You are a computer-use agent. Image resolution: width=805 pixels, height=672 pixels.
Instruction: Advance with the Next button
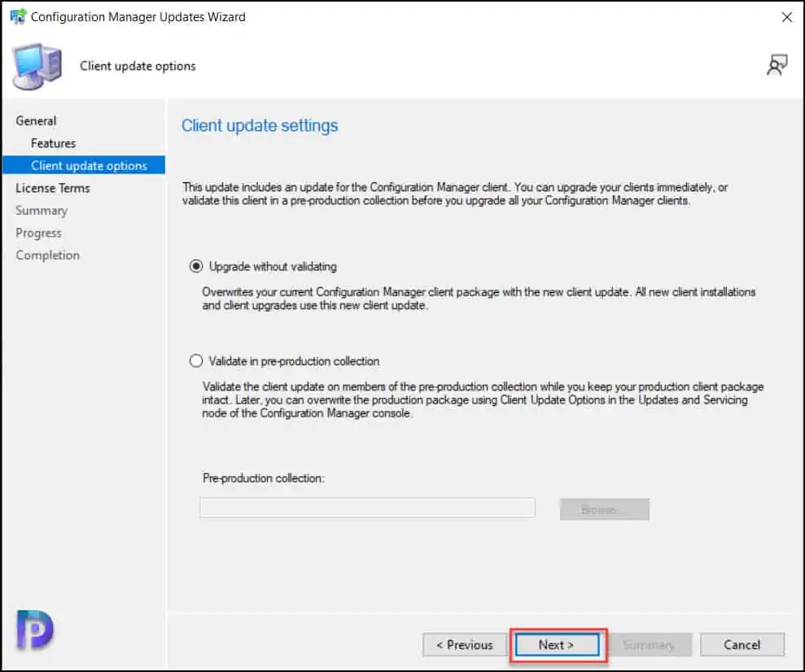tap(557, 645)
